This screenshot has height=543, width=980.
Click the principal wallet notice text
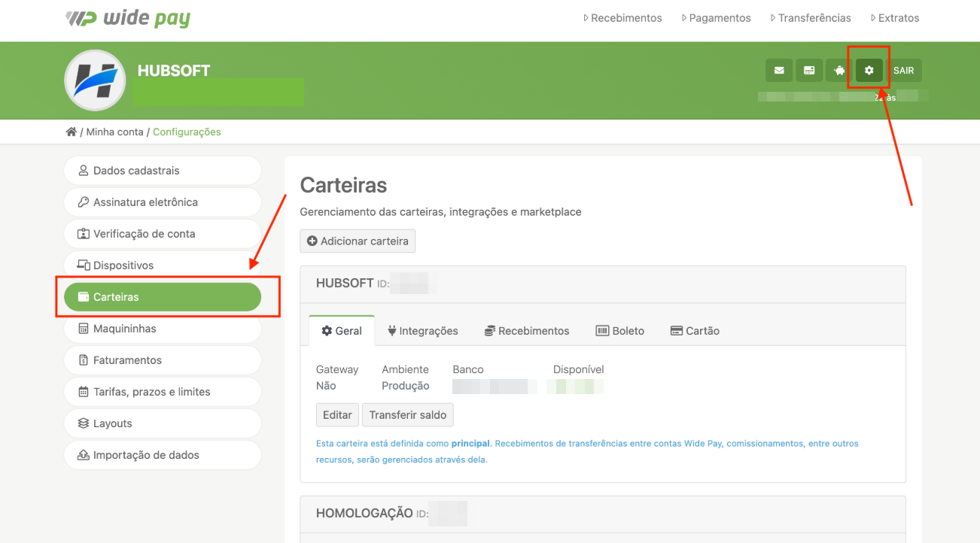point(587,451)
